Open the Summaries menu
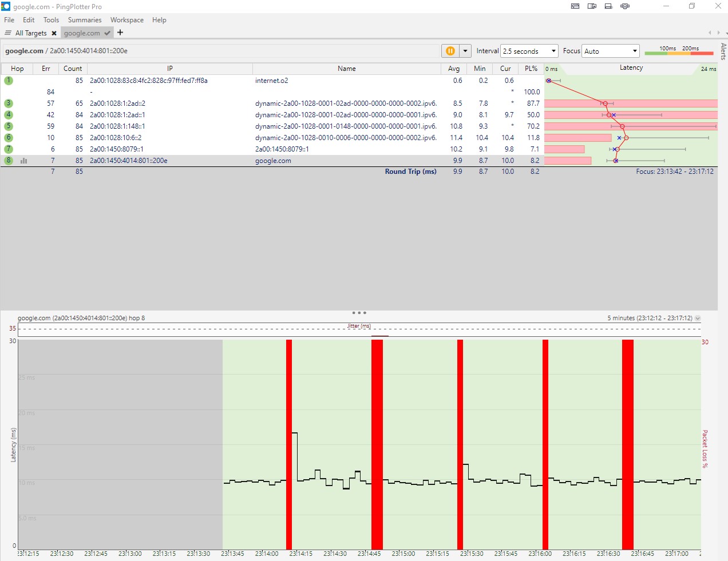728x561 pixels. tap(84, 20)
